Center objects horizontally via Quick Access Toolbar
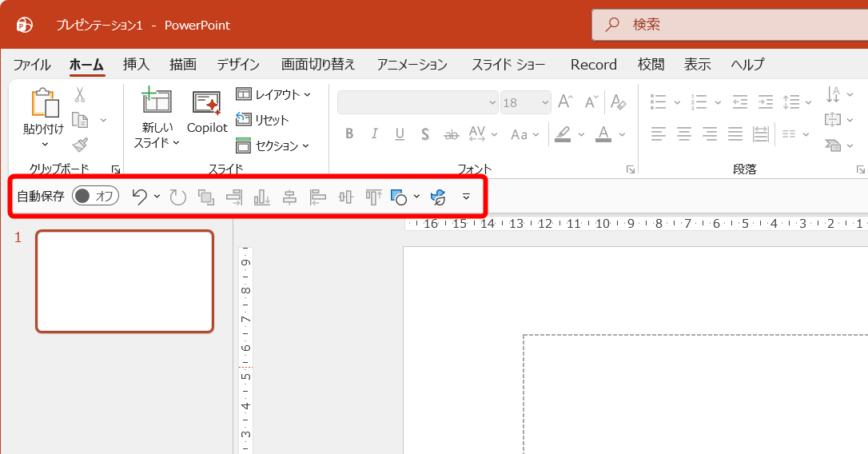 pyautogui.click(x=289, y=197)
